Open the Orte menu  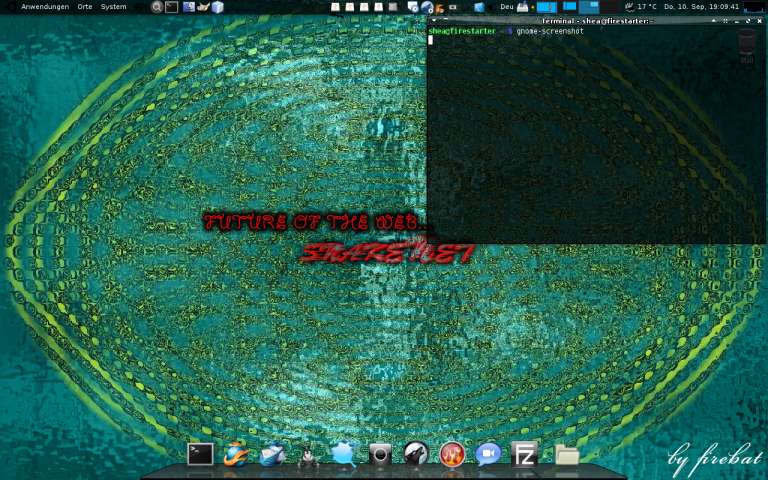point(85,7)
